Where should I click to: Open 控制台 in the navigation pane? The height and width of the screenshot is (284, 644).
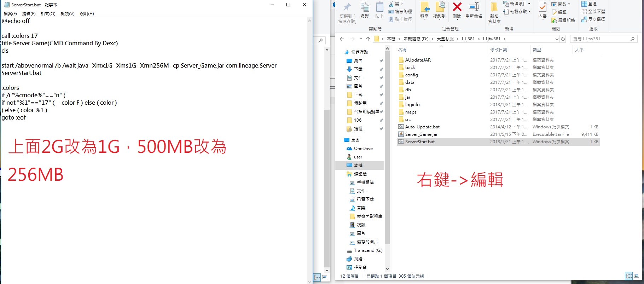pos(360,267)
